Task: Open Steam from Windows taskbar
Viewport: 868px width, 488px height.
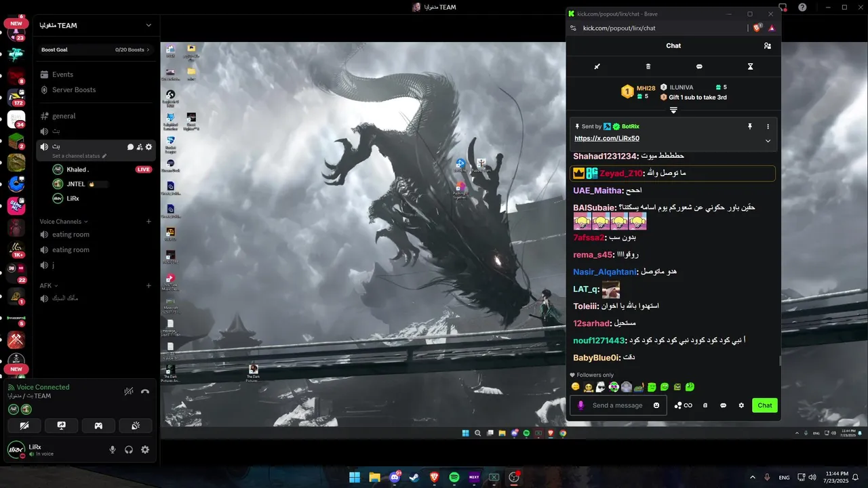Action: tap(414, 477)
